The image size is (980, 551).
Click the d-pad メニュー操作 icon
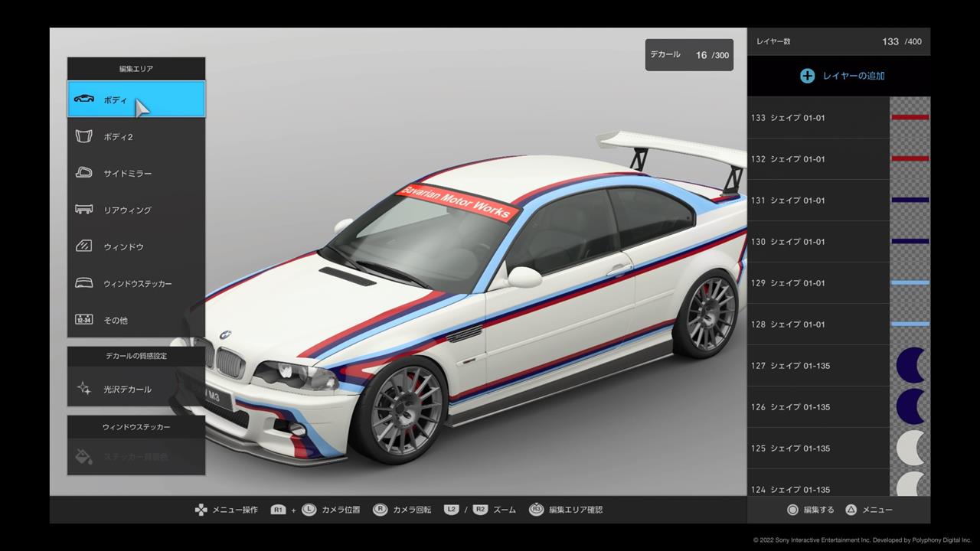201,510
